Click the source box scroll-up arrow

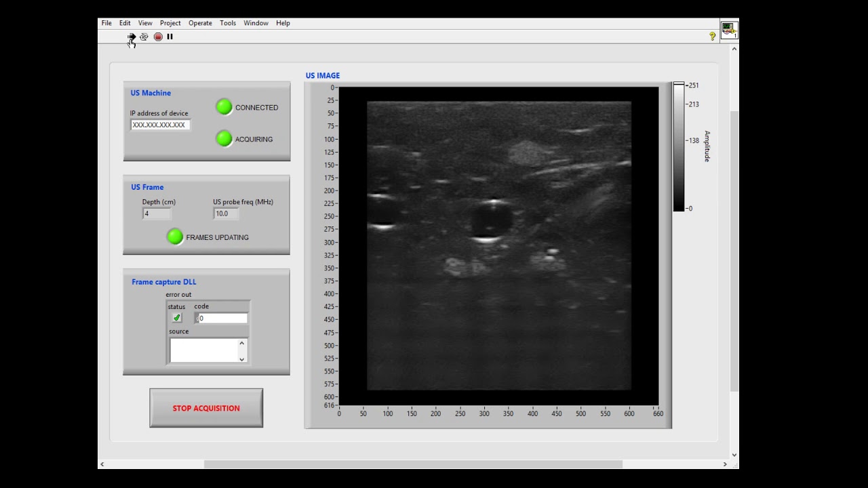tap(242, 343)
